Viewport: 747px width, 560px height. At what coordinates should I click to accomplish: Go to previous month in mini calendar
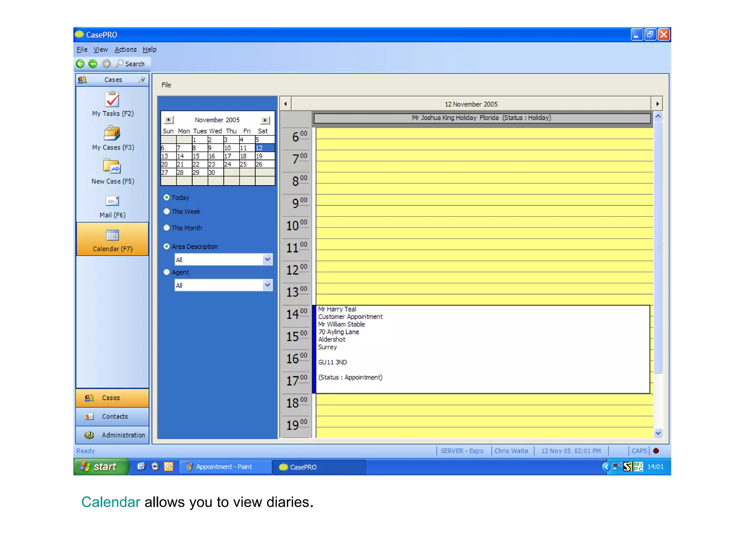coord(169,120)
